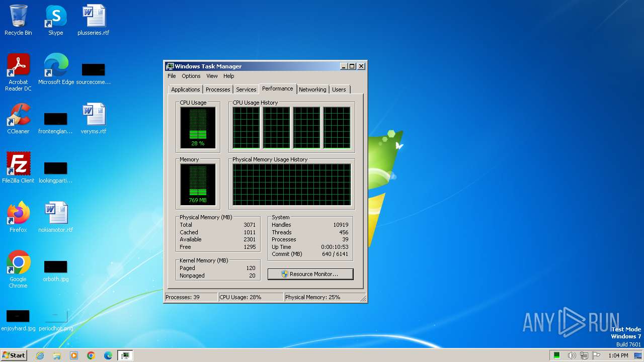Select periodhot.png desktop file
This screenshot has width=644, height=362.
(56, 320)
